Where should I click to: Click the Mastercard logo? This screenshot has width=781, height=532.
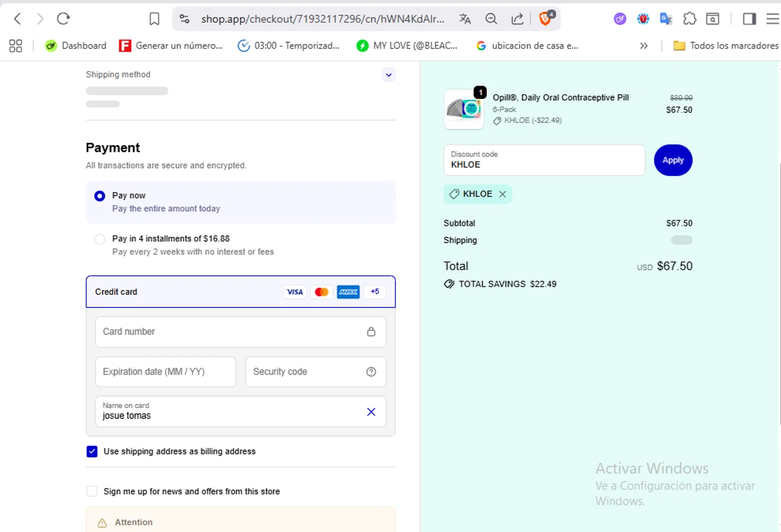322,292
